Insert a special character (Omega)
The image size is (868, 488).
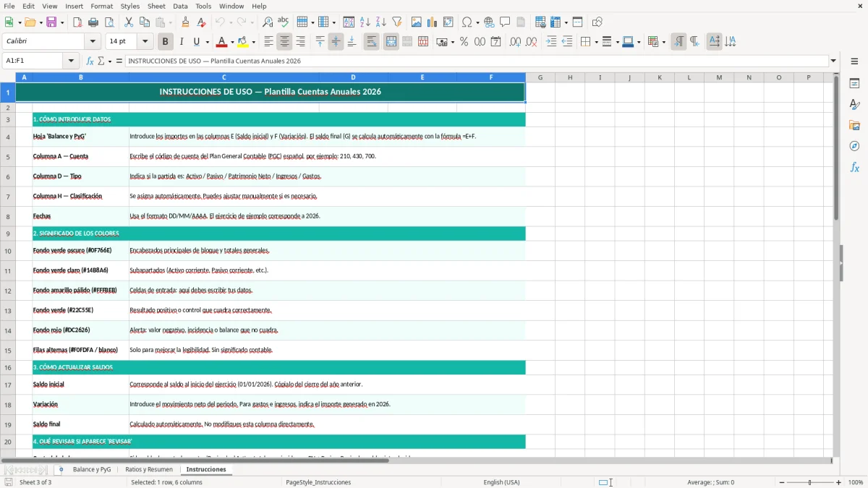pos(467,22)
